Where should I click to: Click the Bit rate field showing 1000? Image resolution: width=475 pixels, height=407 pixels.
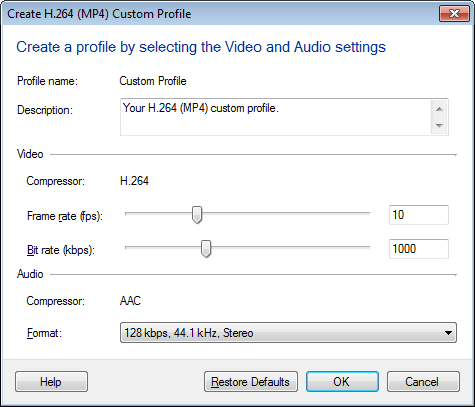pyautogui.click(x=419, y=249)
